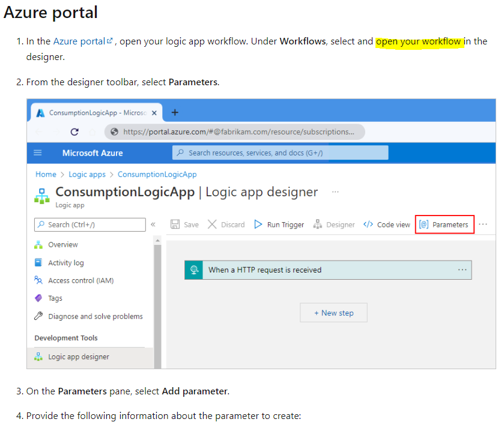Open Overview in the sidebar
The height and width of the screenshot is (425, 504).
pyautogui.click(x=63, y=245)
